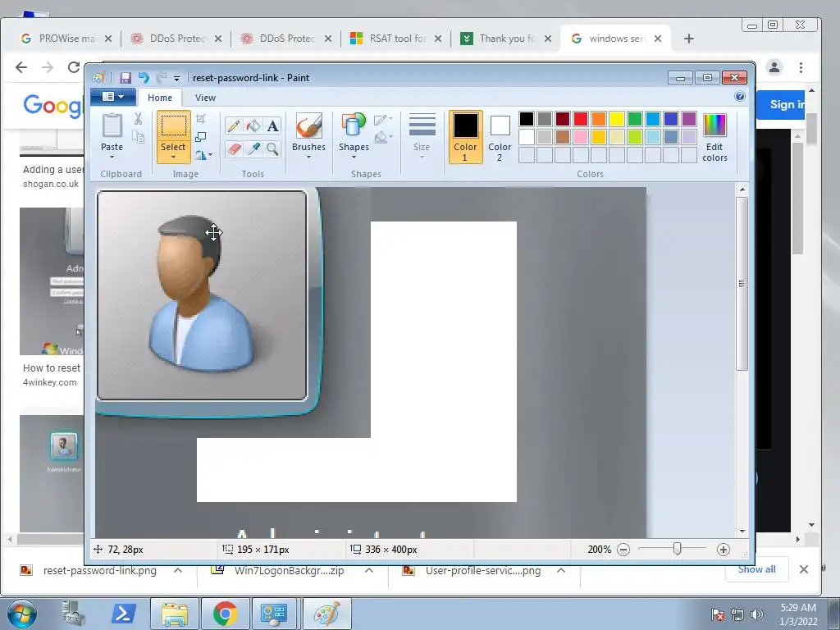This screenshot has height=630, width=840.
Task: Click the Windows Start button
Action: pyautogui.click(x=22, y=614)
